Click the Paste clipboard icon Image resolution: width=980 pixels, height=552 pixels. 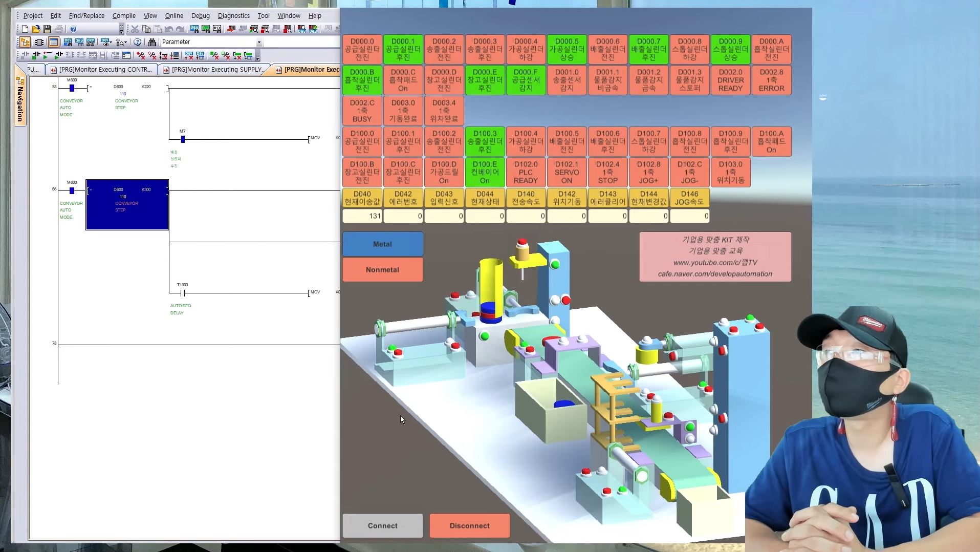(157, 29)
